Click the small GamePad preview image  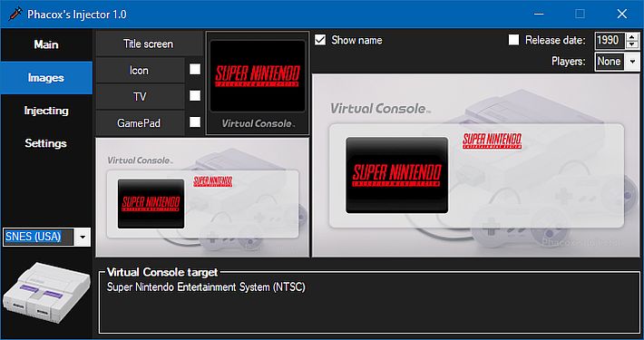pyautogui.click(x=202, y=198)
